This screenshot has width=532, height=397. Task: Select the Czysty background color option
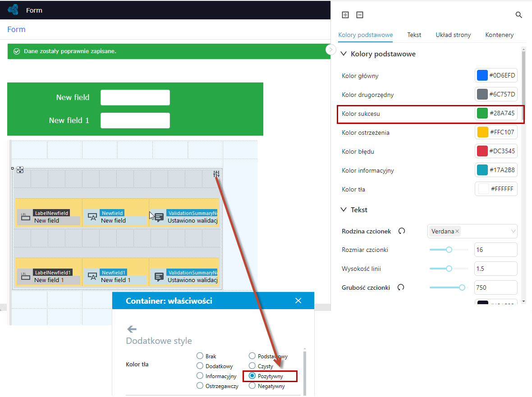pos(252,366)
